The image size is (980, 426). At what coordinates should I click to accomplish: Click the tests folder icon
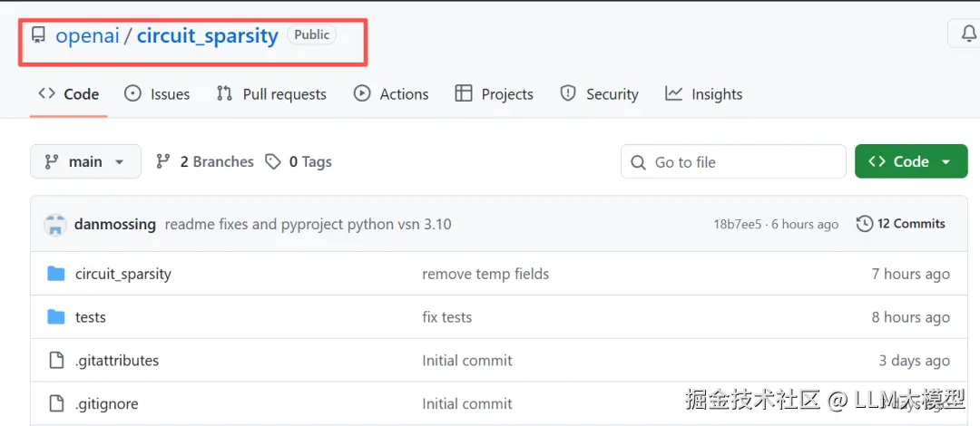(56, 317)
